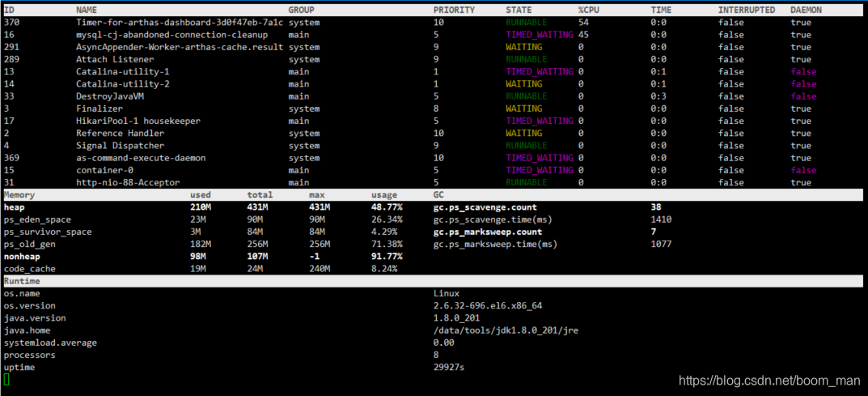This screenshot has height=396, width=868.
Task: Select the as-command-execute-daemon thread
Action: pos(141,158)
